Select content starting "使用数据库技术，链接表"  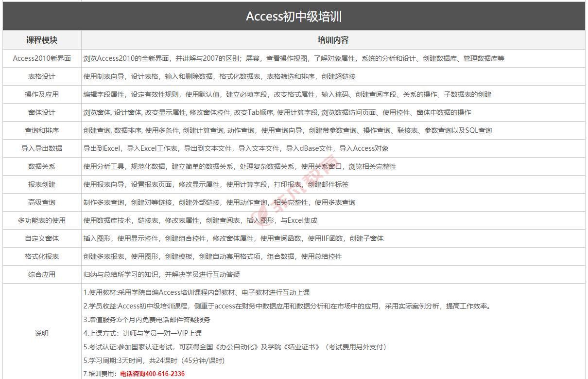click(x=200, y=220)
